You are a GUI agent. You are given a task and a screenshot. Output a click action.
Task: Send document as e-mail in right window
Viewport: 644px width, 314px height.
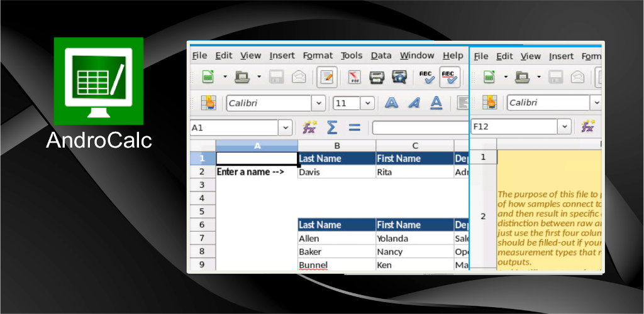(578, 77)
